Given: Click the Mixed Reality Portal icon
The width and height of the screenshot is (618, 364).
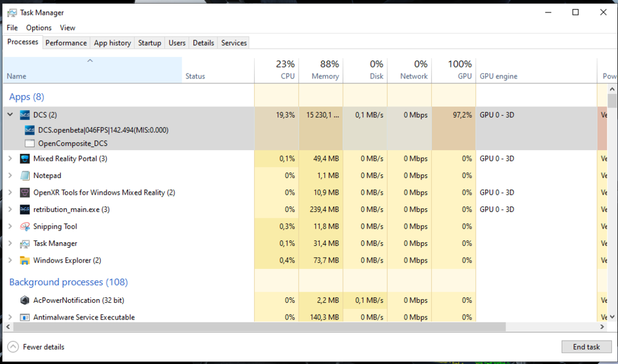Looking at the screenshot, I should 25,159.
